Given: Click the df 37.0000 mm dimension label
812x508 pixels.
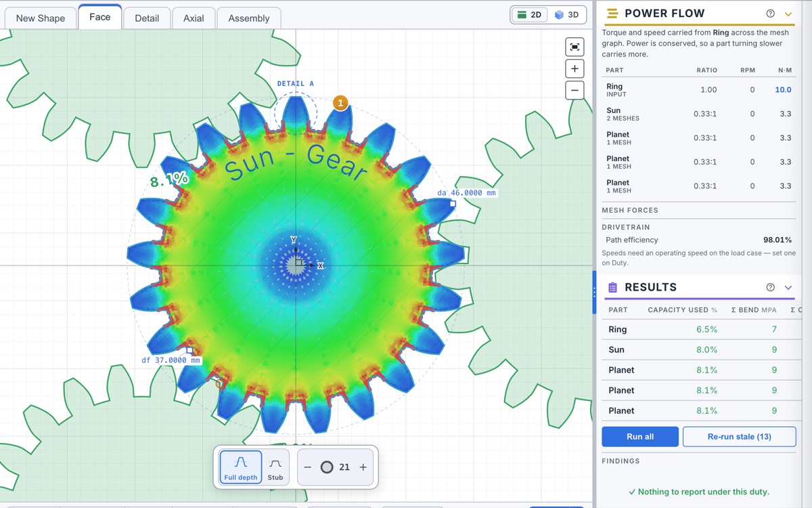Looking at the screenshot, I should click(171, 360).
